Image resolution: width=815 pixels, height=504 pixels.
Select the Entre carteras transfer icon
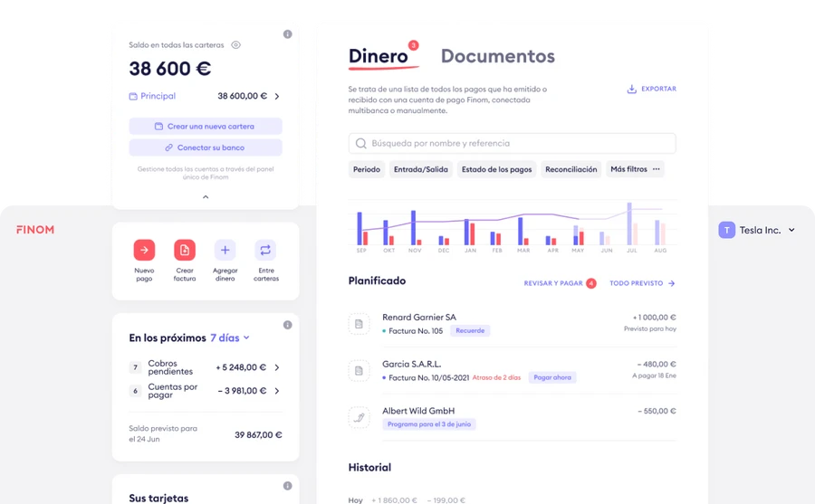click(266, 251)
